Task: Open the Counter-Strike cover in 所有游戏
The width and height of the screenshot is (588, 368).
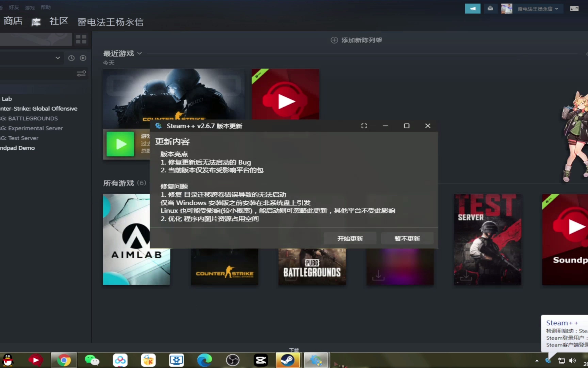Action: [x=225, y=266]
